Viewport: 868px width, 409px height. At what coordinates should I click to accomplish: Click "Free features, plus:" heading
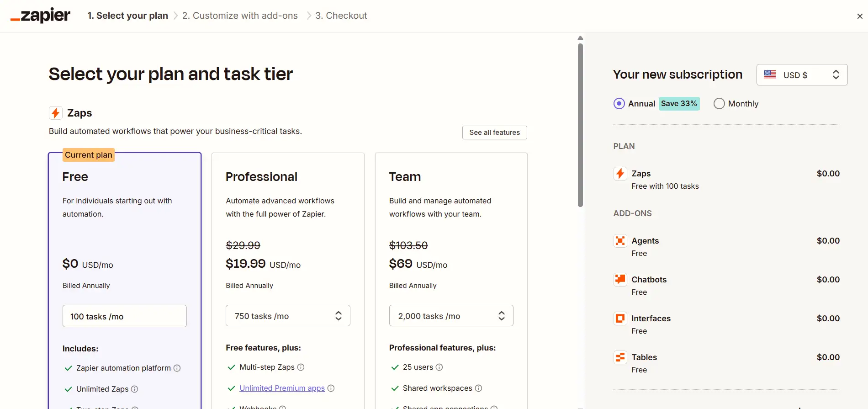(x=264, y=348)
